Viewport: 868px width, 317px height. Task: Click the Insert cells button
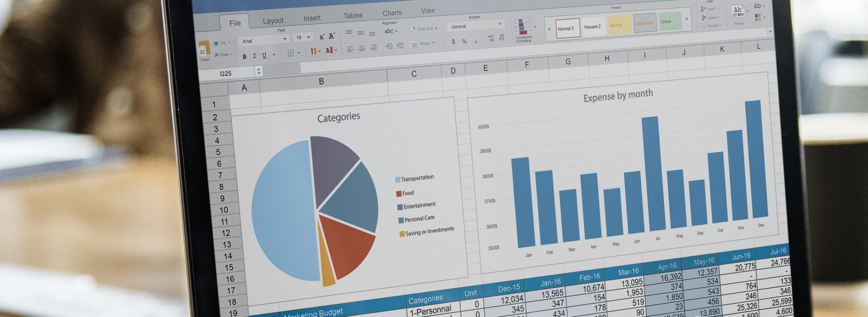pos(710,9)
